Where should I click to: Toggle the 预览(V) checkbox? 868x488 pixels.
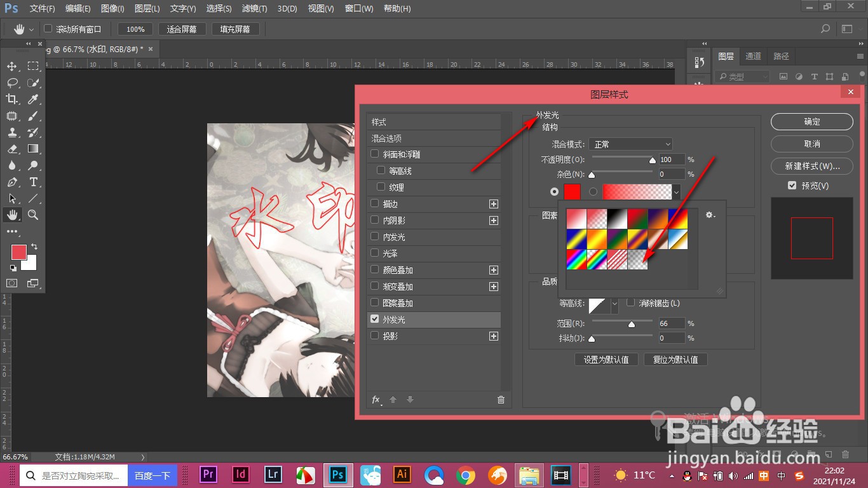[x=792, y=186]
